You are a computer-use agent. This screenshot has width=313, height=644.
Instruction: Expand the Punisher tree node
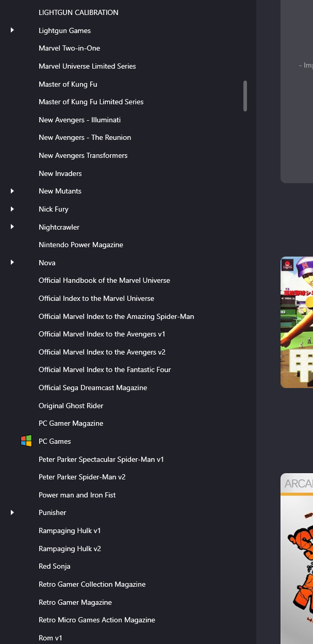tap(12, 512)
